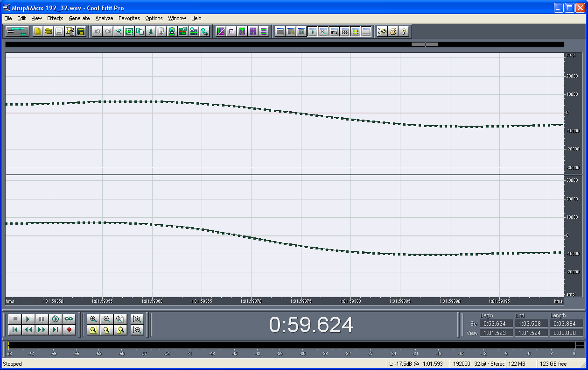Switch to multitrack view using the toolbar icon
Image resolution: width=588 pixels, height=370 pixels.
click(x=17, y=31)
